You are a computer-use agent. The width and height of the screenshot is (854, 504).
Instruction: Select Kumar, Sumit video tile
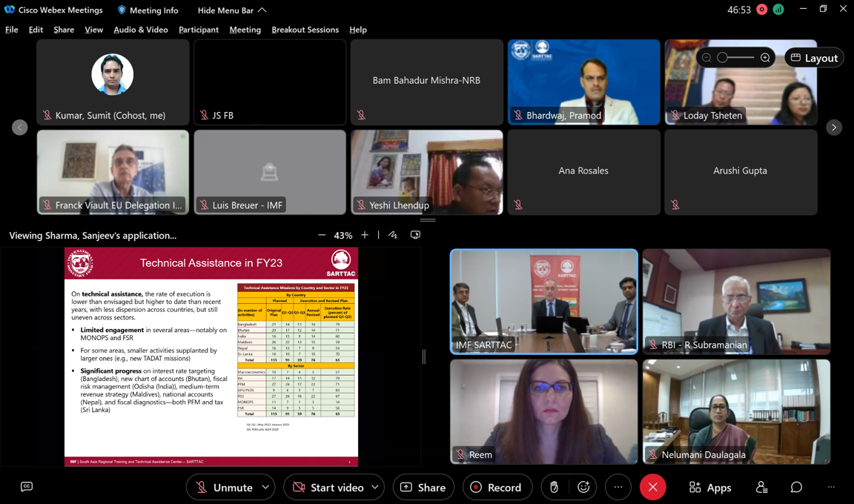(x=113, y=82)
